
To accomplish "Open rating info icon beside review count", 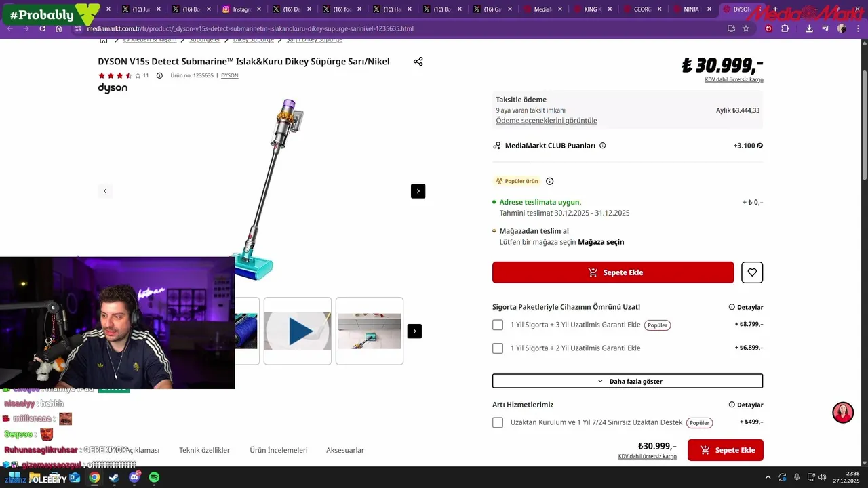I will (x=159, y=75).
